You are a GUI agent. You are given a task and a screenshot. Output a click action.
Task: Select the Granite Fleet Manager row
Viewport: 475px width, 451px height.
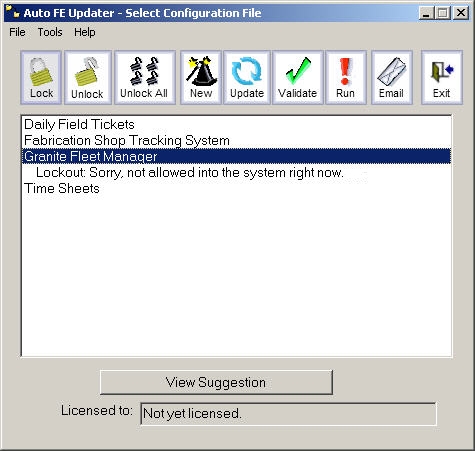point(236,156)
